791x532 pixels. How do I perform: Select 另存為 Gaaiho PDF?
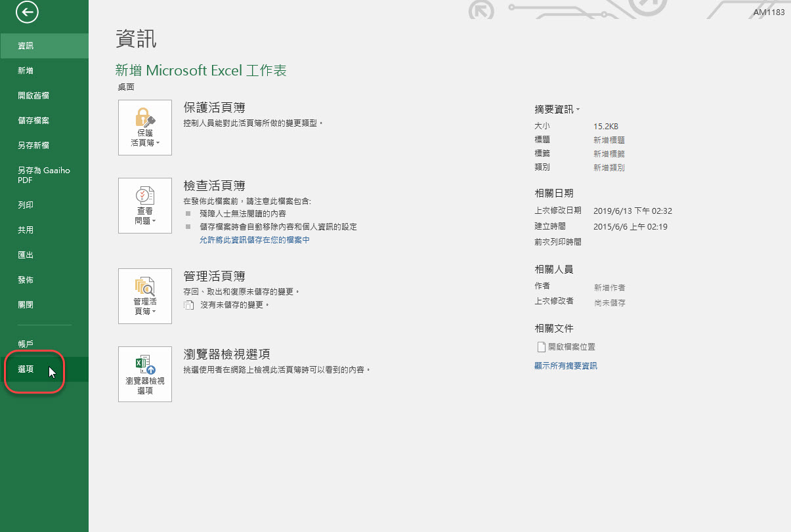(x=44, y=175)
